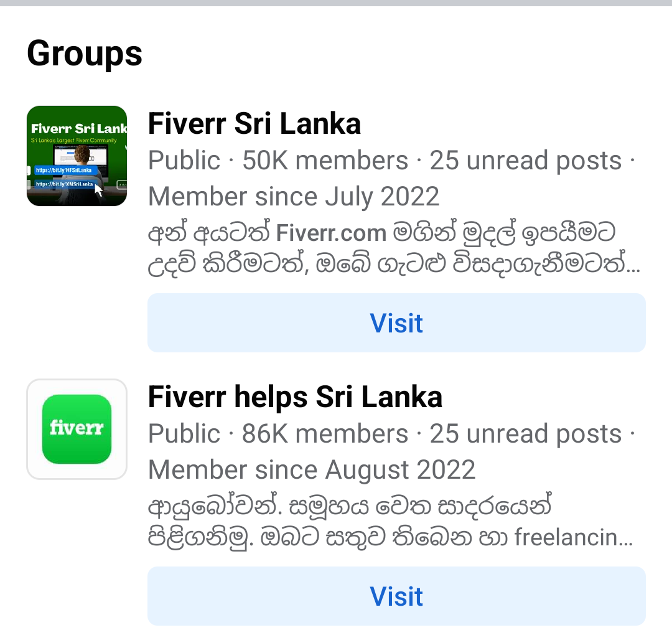Expand the truncated Fiverr Sri Lanka description
Viewport: 672px width, 630px height.
click(394, 248)
